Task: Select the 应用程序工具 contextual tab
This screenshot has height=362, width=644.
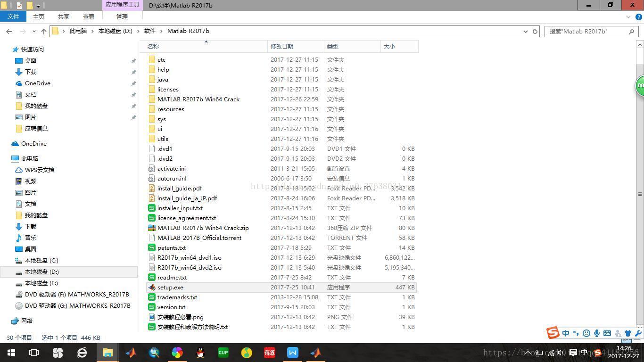Action: pyautogui.click(x=122, y=5)
